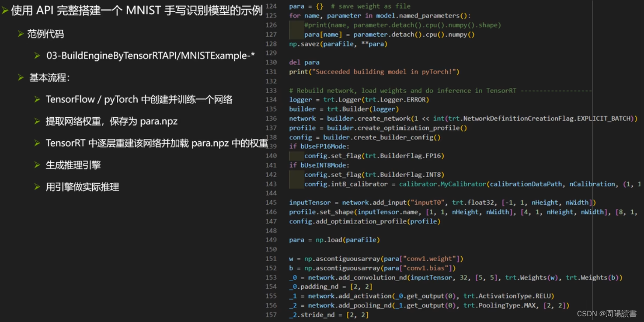Click the config = builder.create_builder_config() line
Screen dimensions: 644x322
click(x=365, y=137)
